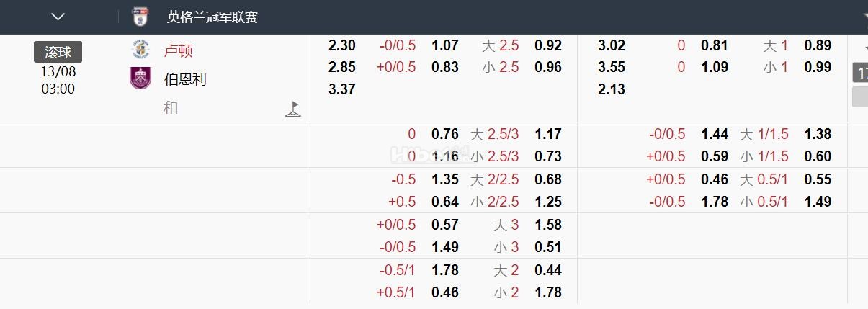Collapse the 英格兰冠军联赛 league chevron
868x309 pixels.
(x=58, y=17)
